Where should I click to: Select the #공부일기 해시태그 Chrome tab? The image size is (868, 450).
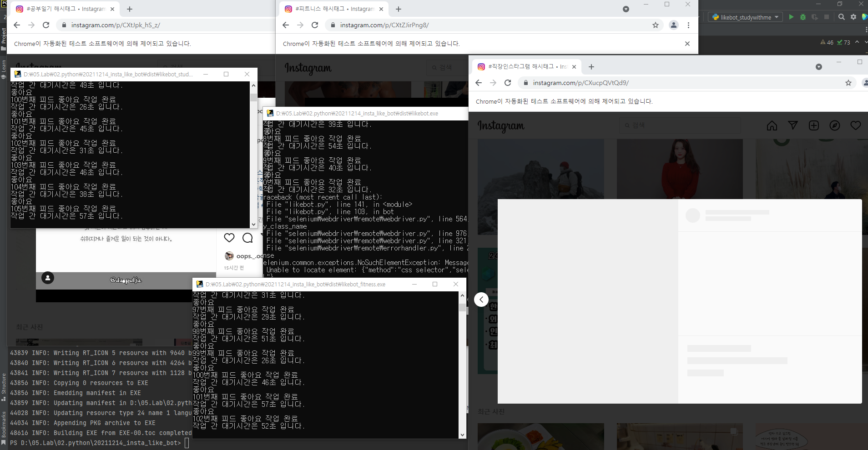coord(65,9)
